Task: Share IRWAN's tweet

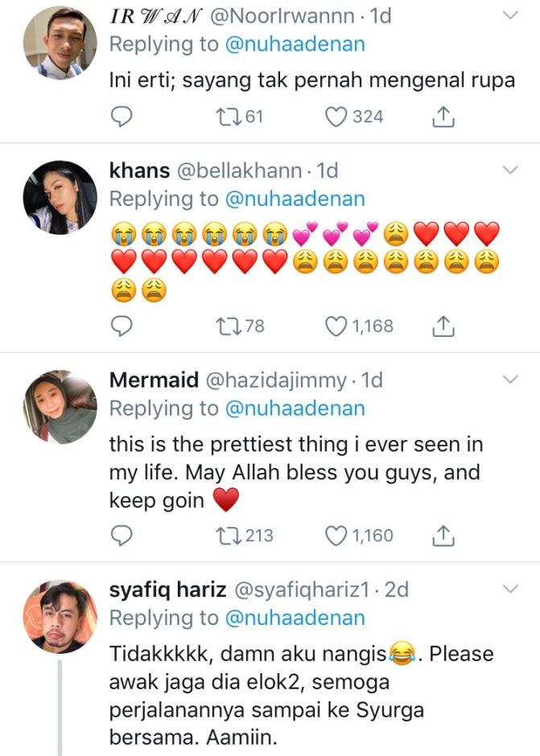Action: coord(443,117)
